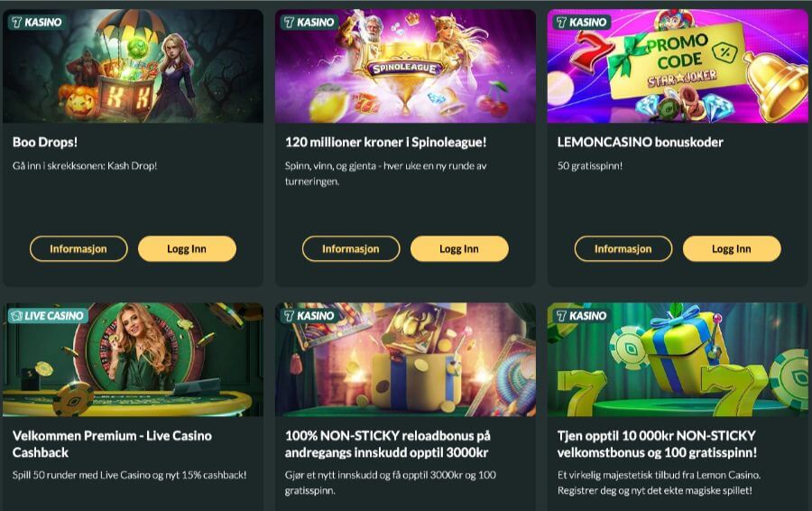812x511 pixels.
Task: Click Logg Inn under Boo Drops
Action: point(187,249)
